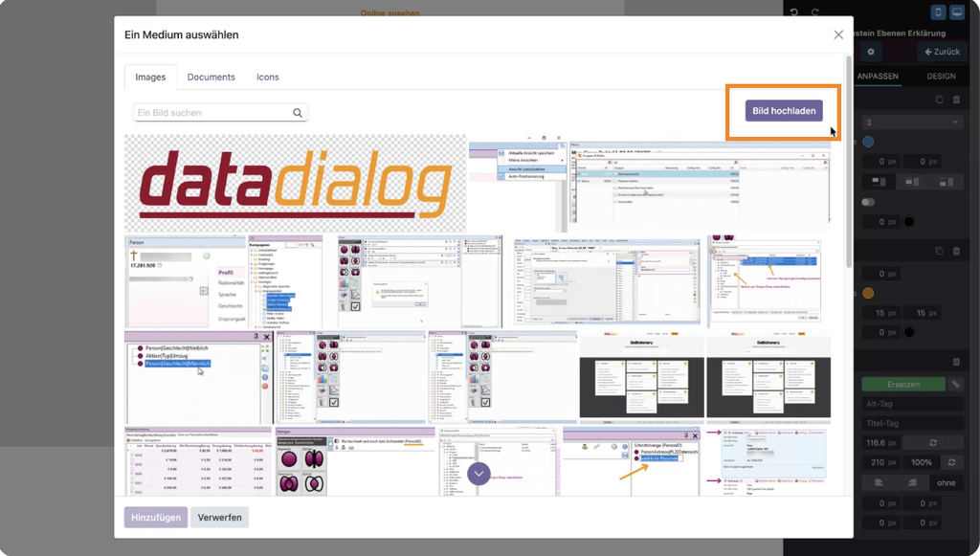
Task: Click the dialog's vertical scrollbar
Action: (849, 163)
